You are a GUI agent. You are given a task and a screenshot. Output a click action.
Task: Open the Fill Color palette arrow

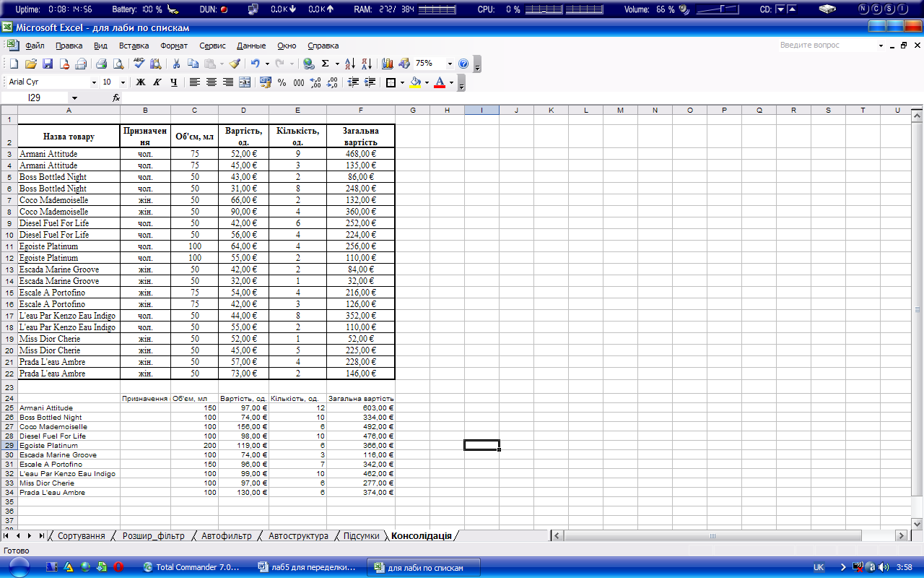tap(427, 82)
